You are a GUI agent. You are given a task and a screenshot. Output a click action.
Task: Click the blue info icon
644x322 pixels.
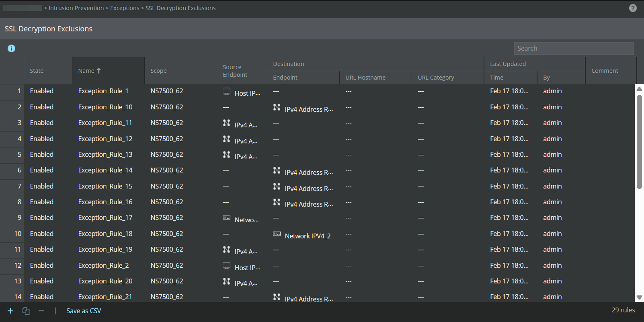click(11, 48)
